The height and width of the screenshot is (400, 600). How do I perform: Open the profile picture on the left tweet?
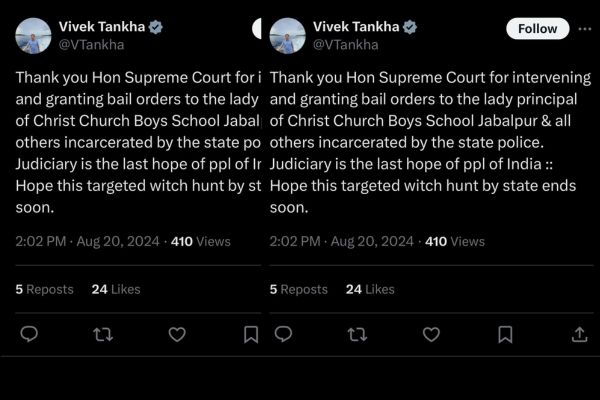[33, 35]
